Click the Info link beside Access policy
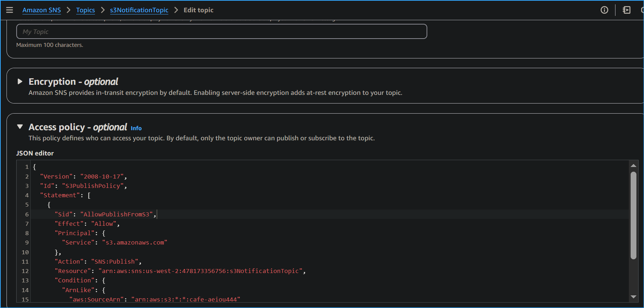This screenshot has height=308, width=644. (x=136, y=128)
